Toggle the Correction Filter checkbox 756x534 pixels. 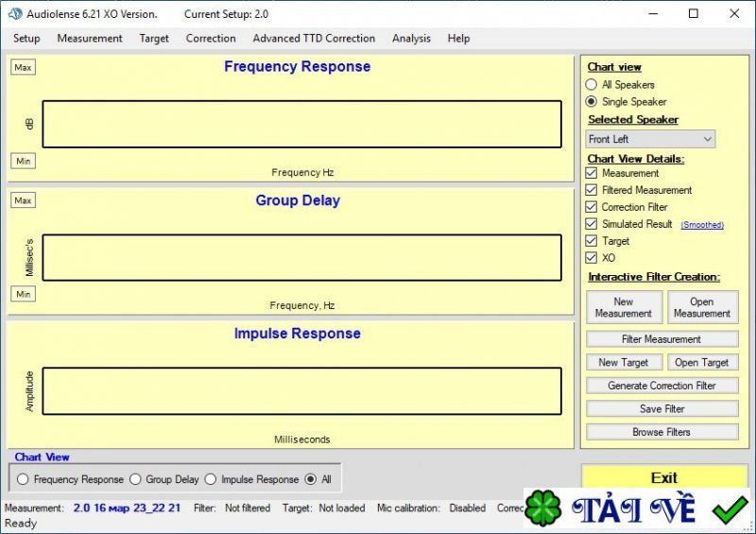pyautogui.click(x=592, y=207)
